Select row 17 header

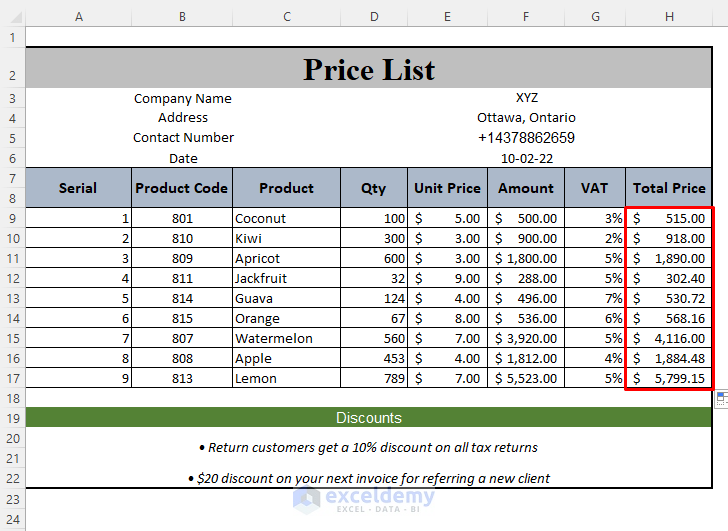tap(12, 379)
